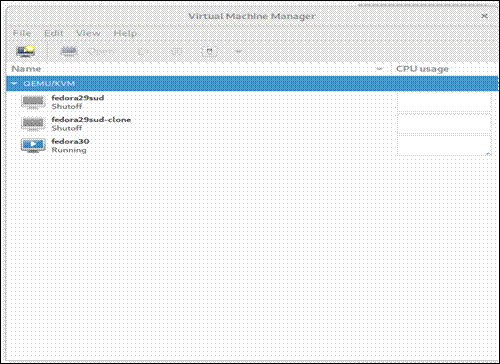Click the running fedora30 machine icon
The width and height of the screenshot is (500, 364).
[x=33, y=145]
